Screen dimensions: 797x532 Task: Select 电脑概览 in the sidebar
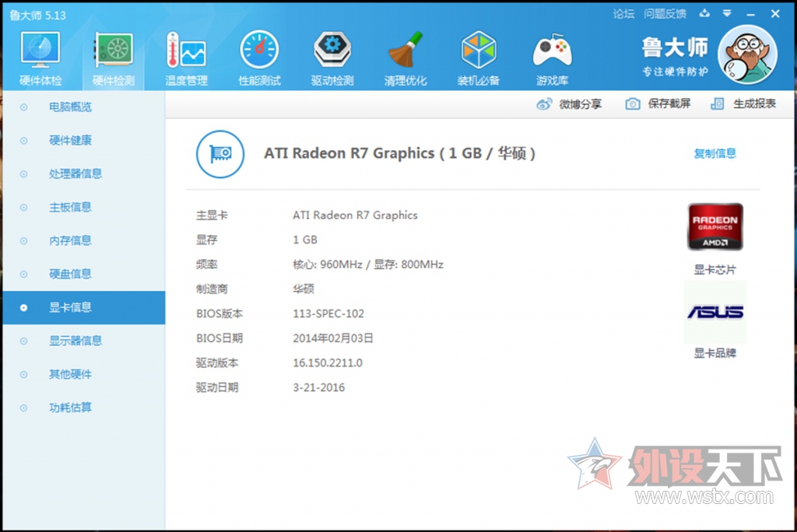coord(84,107)
